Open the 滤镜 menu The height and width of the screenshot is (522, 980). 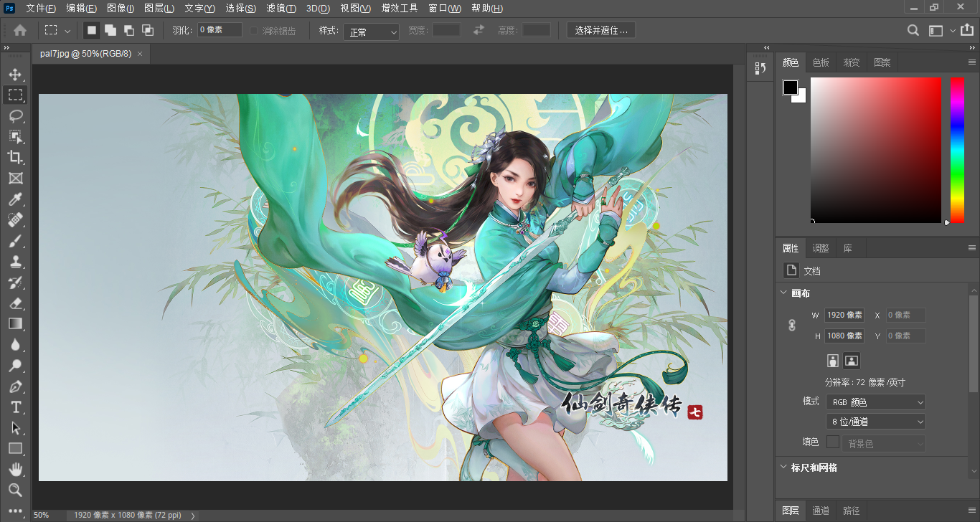281,8
